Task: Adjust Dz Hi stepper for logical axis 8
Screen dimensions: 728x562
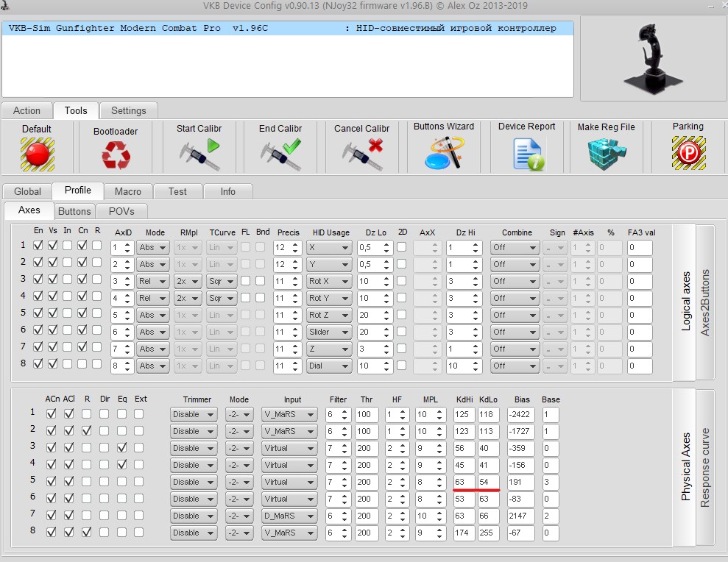Action: click(x=476, y=366)
